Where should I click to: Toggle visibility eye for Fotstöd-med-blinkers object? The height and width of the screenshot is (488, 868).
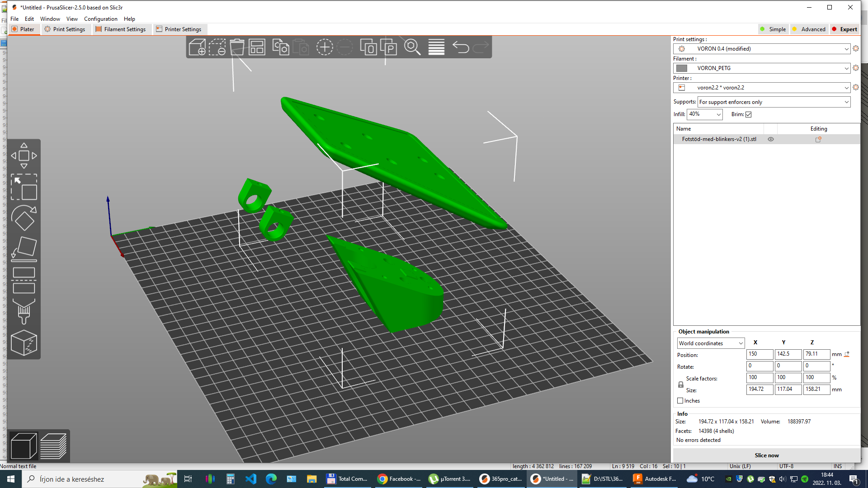(x=771, y=139)
